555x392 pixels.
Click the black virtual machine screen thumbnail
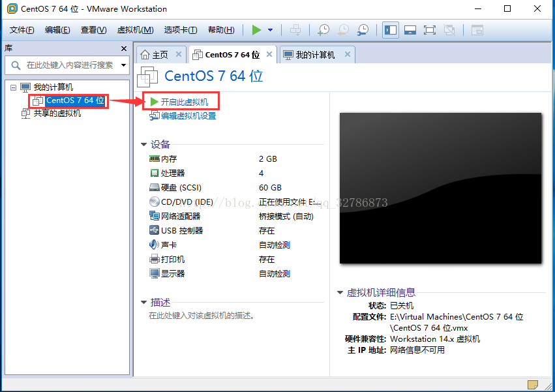click(x=440, y=188)
